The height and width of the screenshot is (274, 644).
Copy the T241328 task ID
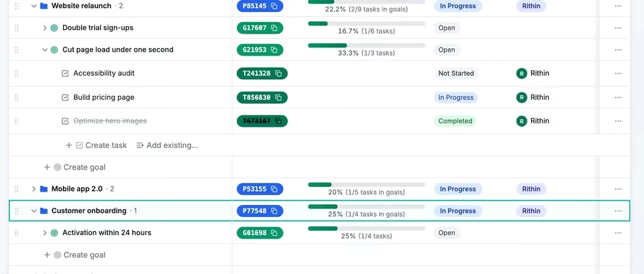coord(278,74)
